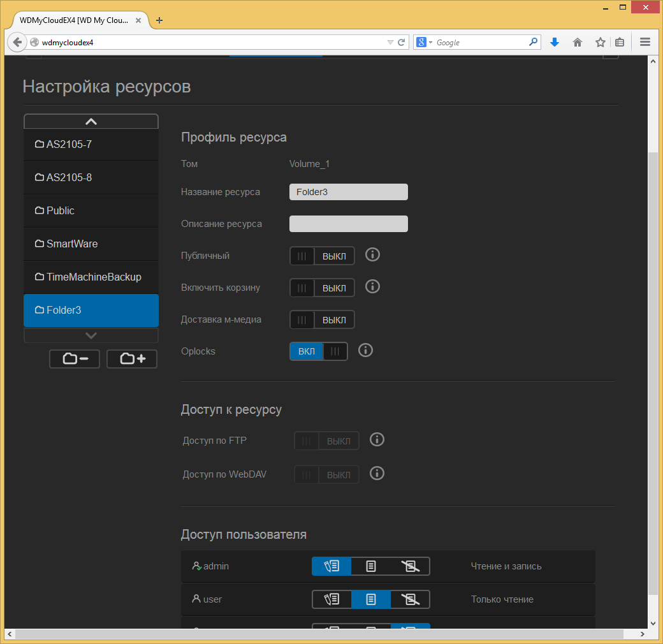Set user to deny access
The width and height of the screenshot is (663, 644).
click(x=410, y=599)
